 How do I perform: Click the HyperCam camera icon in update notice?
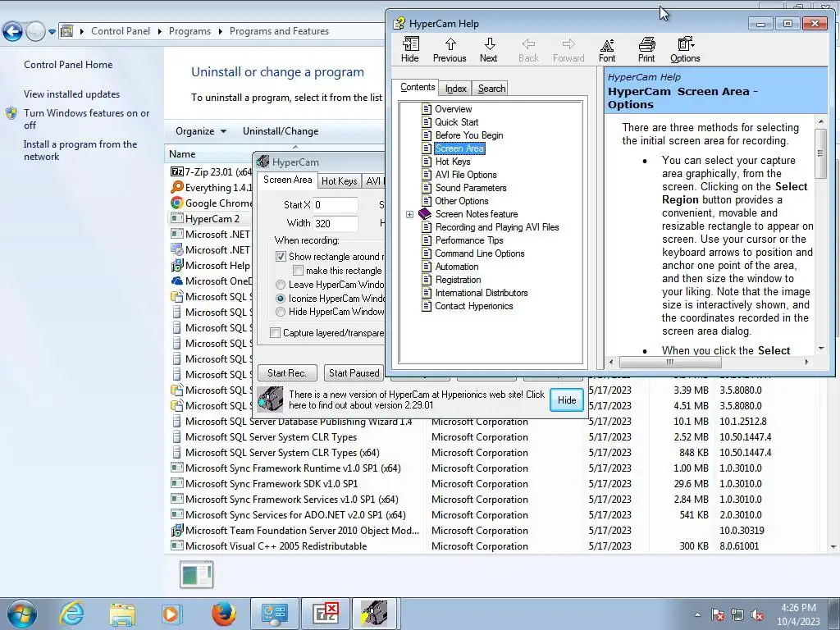270,399
